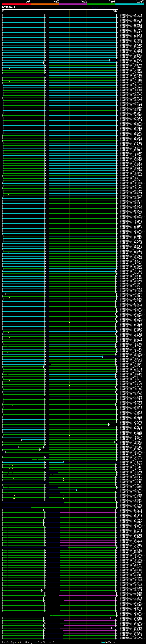Pick the UniRef100_A3AYA8 hit
This screenshot has width=146, height=644.
click(131, 48)
